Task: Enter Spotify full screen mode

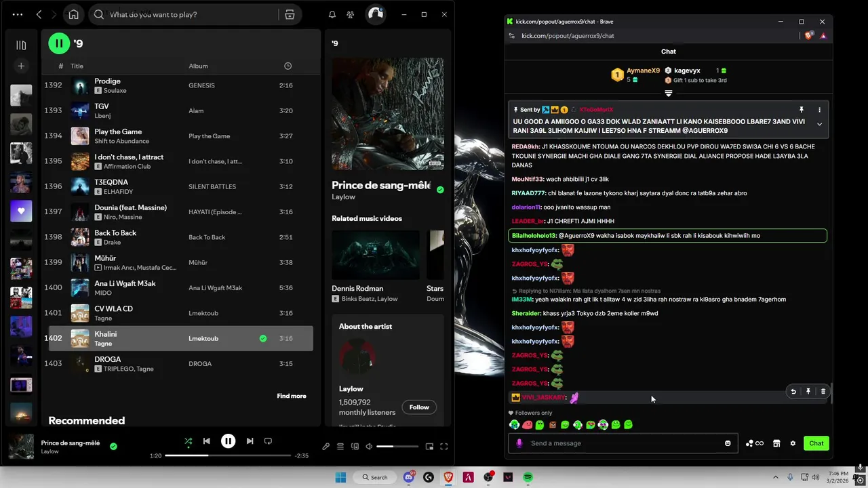Action: [x=444, y=446]
